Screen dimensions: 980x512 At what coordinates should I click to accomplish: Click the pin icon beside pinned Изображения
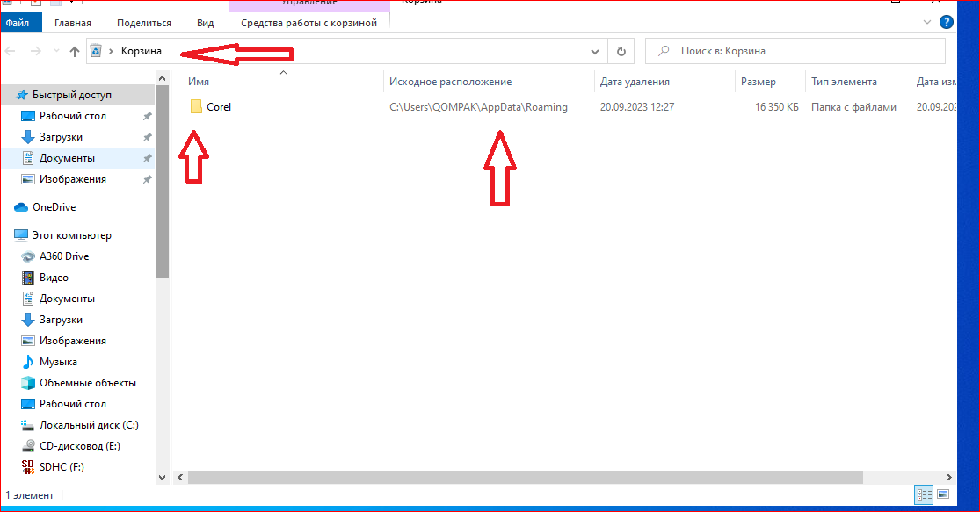pos(147,180)
